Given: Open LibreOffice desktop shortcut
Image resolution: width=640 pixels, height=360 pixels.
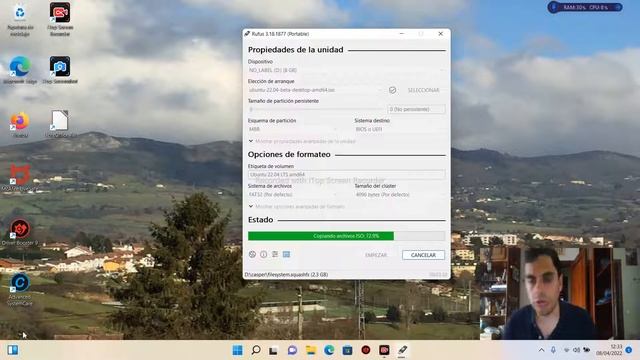Looking at the screenshot, I should (60, 124).
